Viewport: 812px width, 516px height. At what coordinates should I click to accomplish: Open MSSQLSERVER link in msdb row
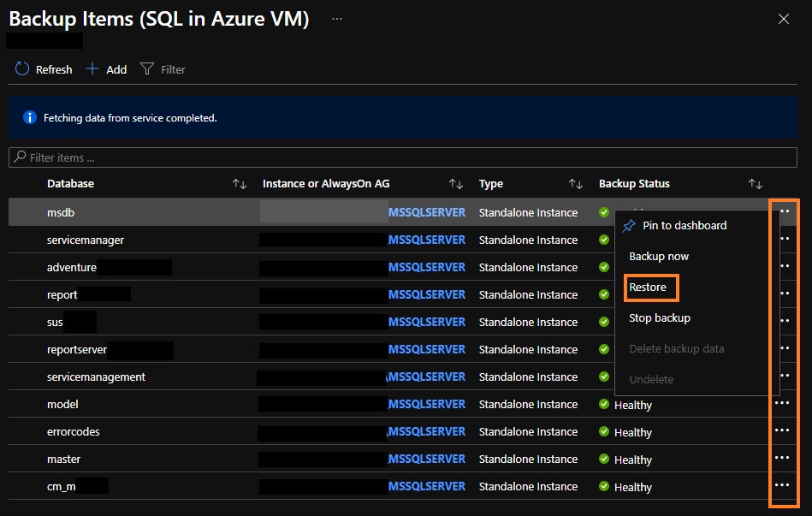[427, 212]
